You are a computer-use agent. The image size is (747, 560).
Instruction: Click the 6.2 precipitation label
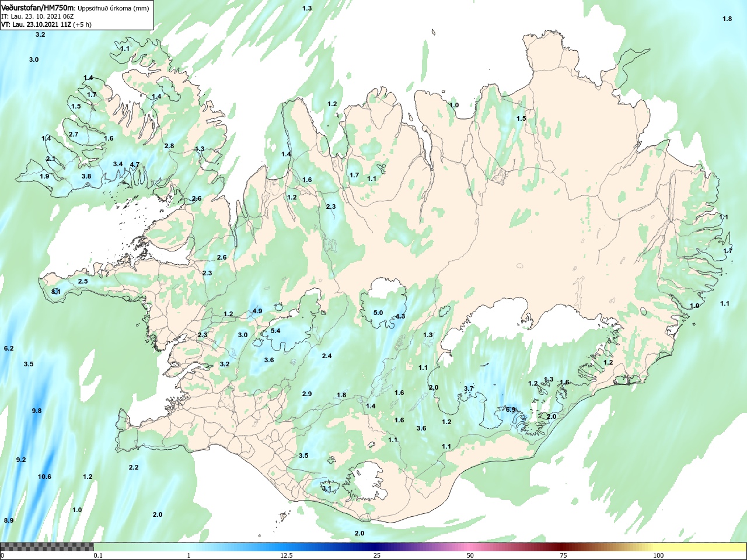(9, 348)
